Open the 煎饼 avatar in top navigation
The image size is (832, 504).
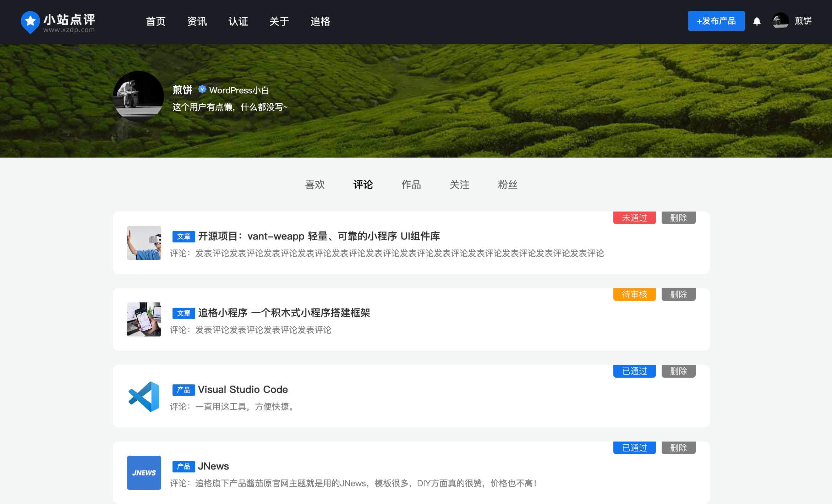(x=780, y=21)
